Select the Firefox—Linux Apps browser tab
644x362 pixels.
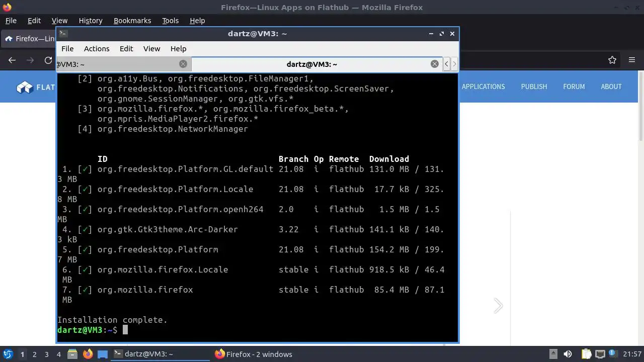29,39
